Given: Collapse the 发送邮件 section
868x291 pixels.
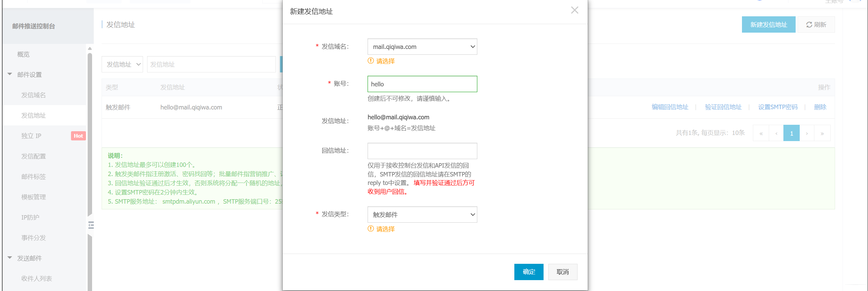Looking at the screenshot, I should (x=10, y=258).
